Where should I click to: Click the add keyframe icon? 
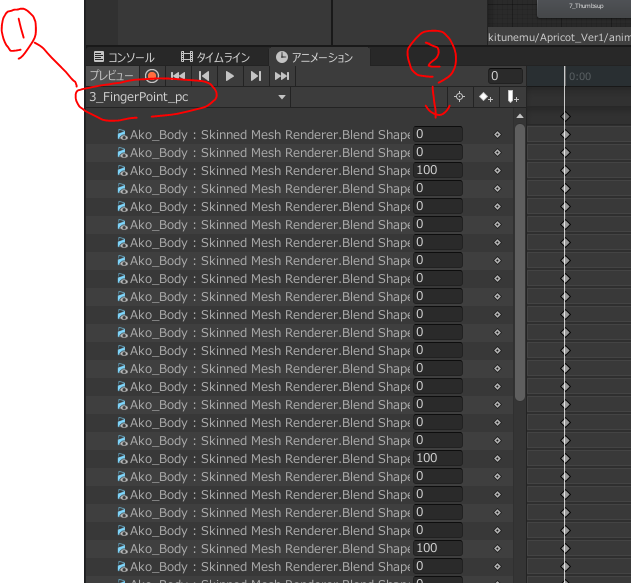point(486,97)
